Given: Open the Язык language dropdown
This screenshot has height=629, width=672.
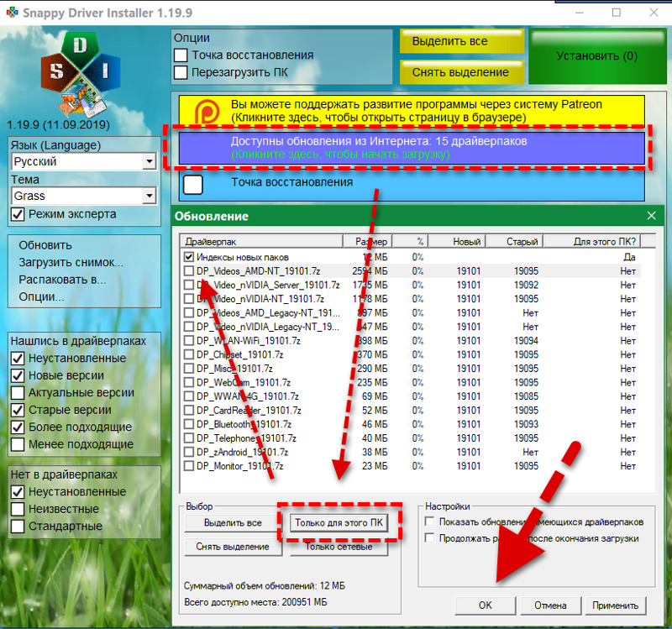Looking at the screenshot, I should (150, 161).
